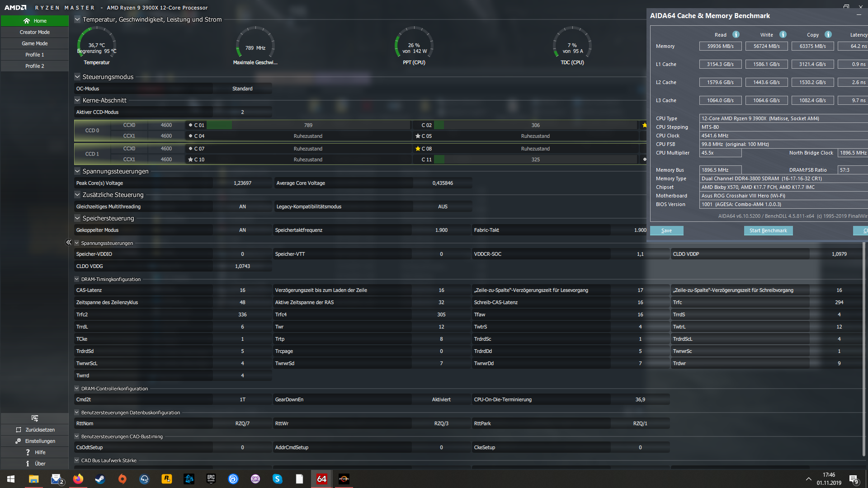Screen dimensions: 868x488
Task: Open Einstellungen gear settings
Action: [18, 441]
